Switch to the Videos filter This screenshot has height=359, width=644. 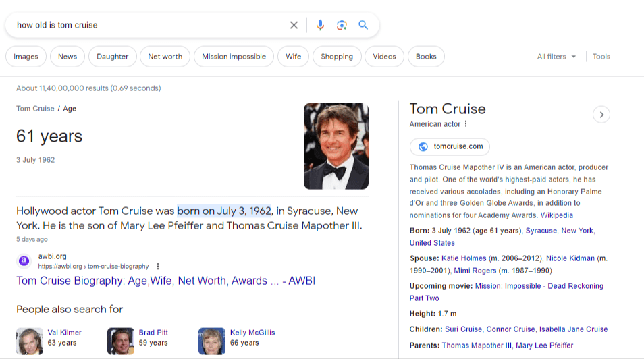click(x=384, y=57)
